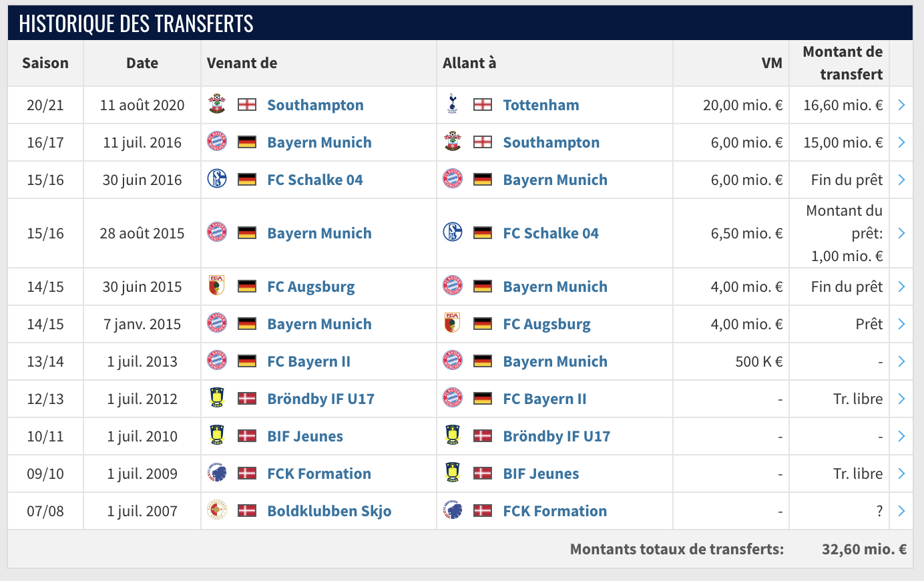924x581 pixels.
Task: Click the Saison column header
Action: pos(45,63)
